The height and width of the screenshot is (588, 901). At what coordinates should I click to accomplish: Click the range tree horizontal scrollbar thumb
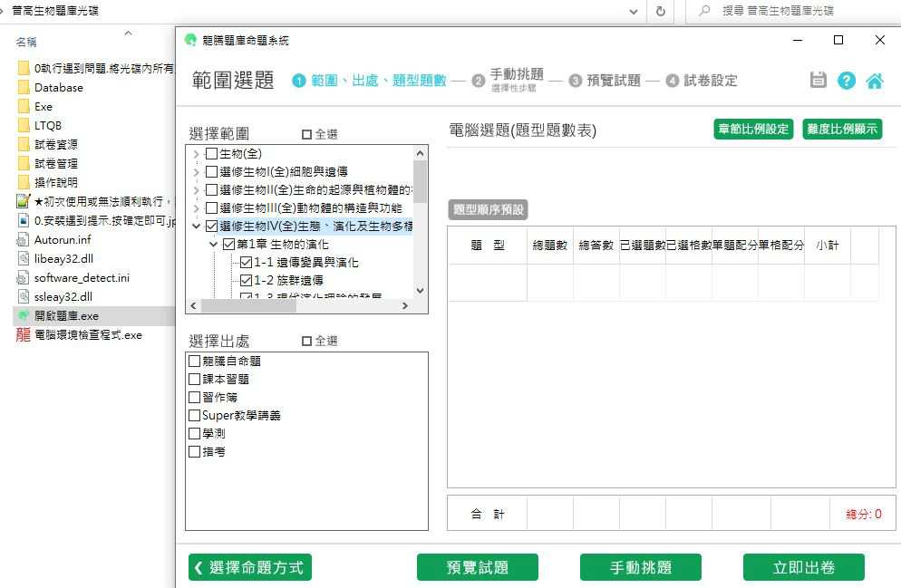pyautogui.click(x=248, y=306)
